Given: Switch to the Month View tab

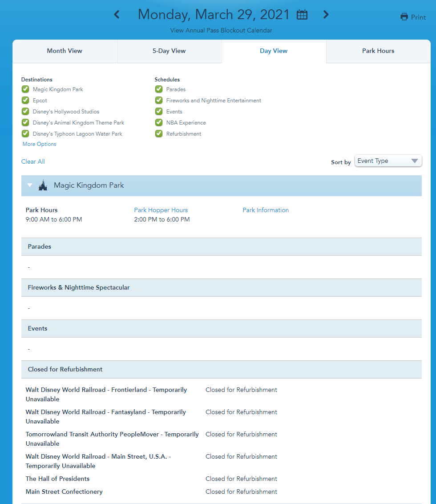Looking at the screenshot, I should 65,51.
